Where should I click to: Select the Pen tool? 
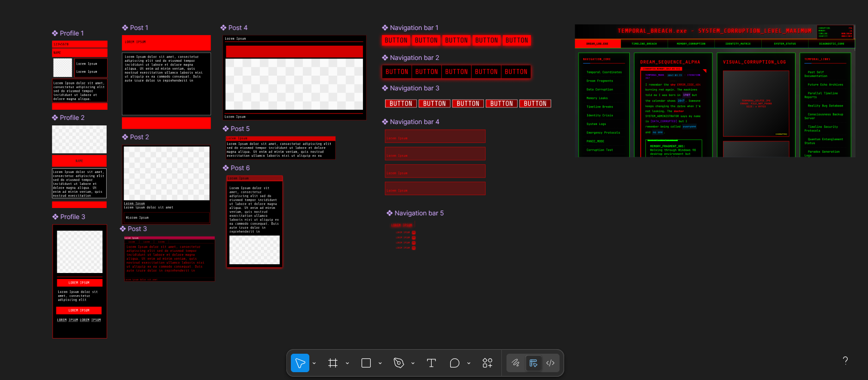coord(398,363)
